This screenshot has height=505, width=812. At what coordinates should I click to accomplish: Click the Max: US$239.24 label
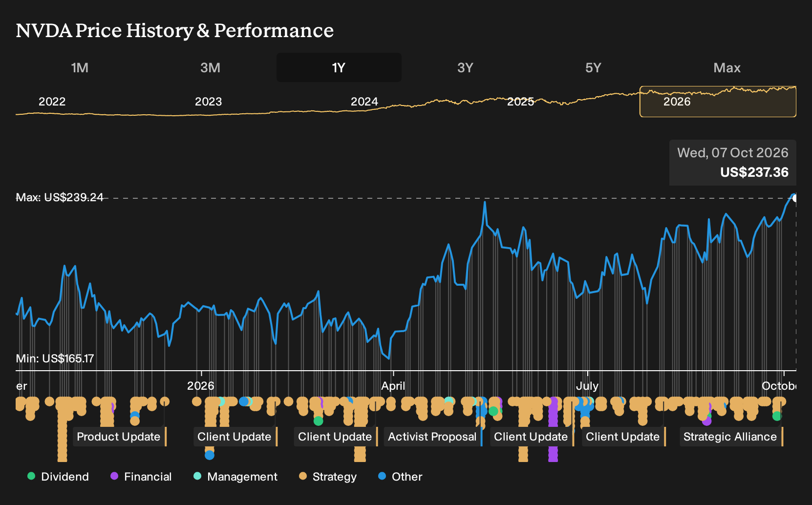click(60, 197)
